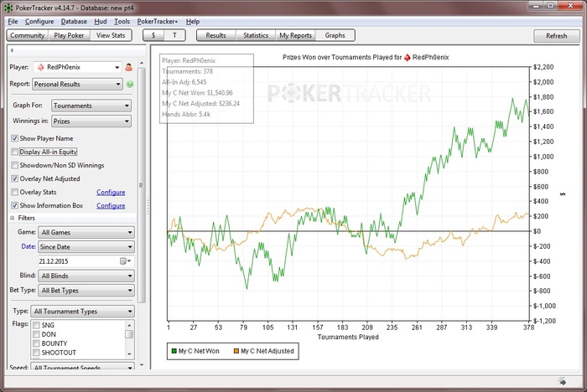Click the player profile icon beside RedPh0enix
587x392 pixels.
[x=129, y=67]
